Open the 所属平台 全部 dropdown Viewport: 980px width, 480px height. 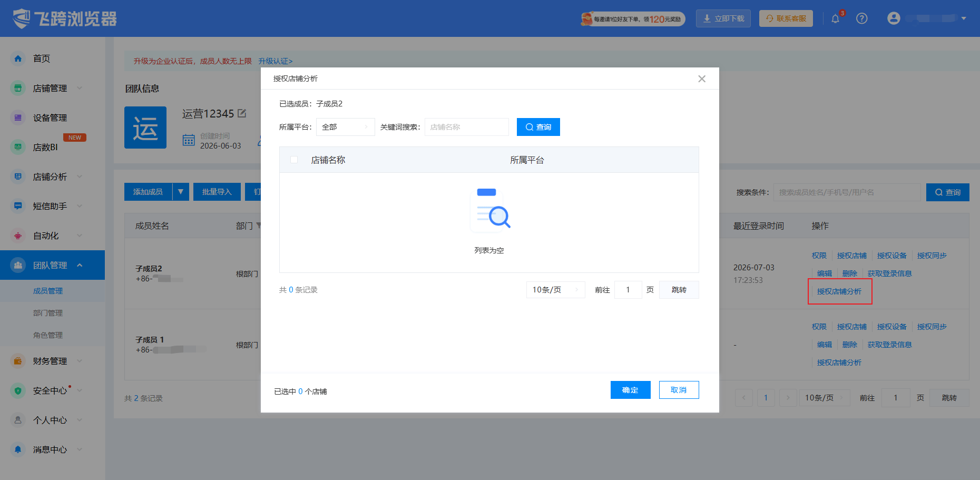click(346, 127)
